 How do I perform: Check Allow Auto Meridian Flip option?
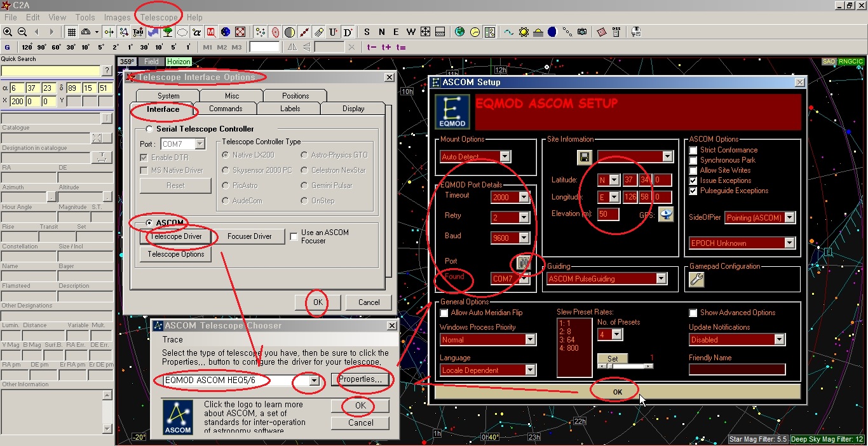pyautogui.click(x=444, y=313)
